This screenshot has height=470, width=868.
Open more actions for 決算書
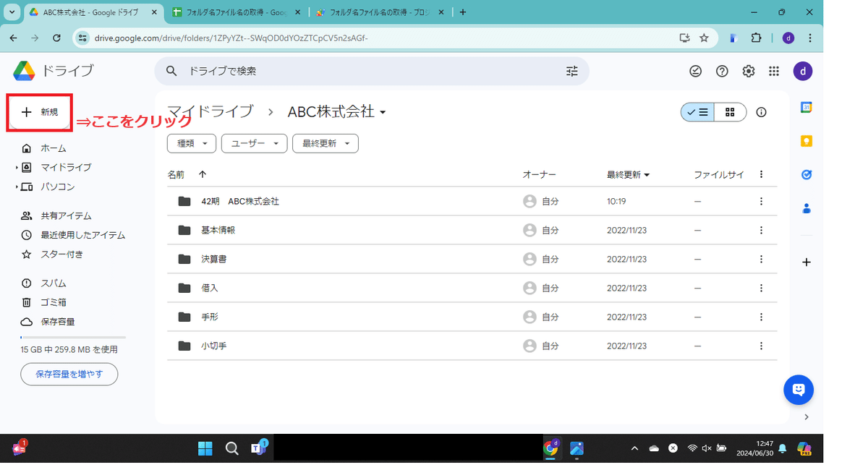tap(761, 259)
